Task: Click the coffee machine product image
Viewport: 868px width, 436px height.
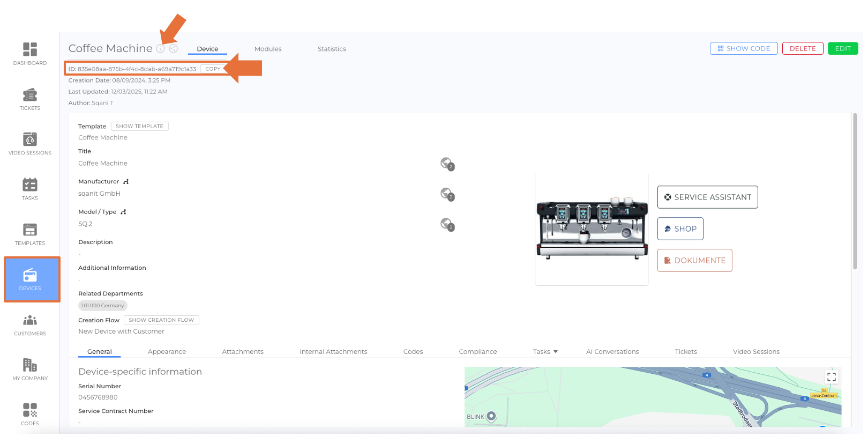Action: pos(592,230)
